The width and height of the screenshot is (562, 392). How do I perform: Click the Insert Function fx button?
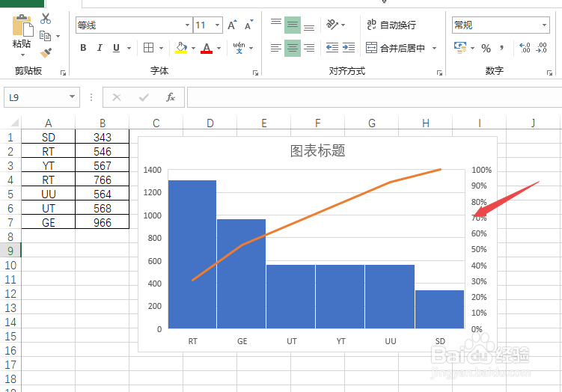pos(171,97)
